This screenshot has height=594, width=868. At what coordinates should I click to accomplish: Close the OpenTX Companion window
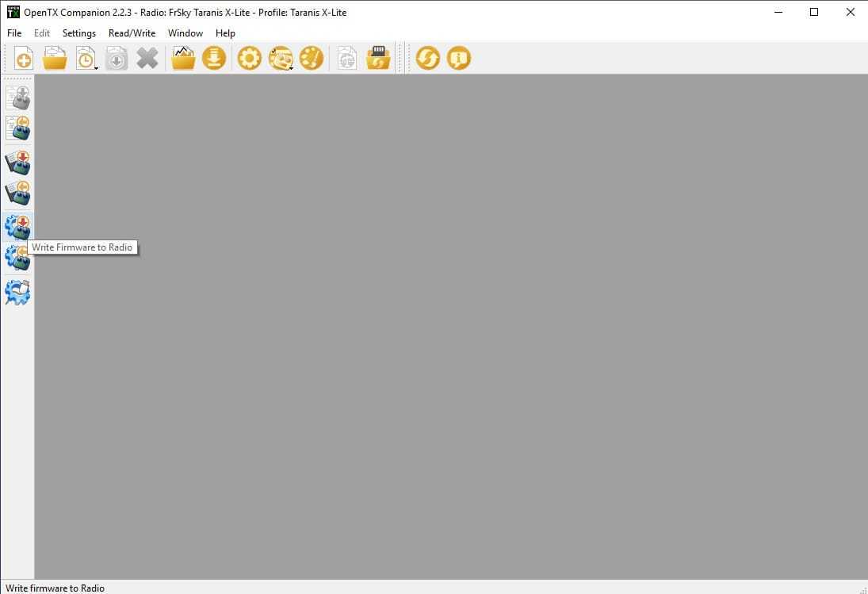pyautogui.click(x=851, y=12)
